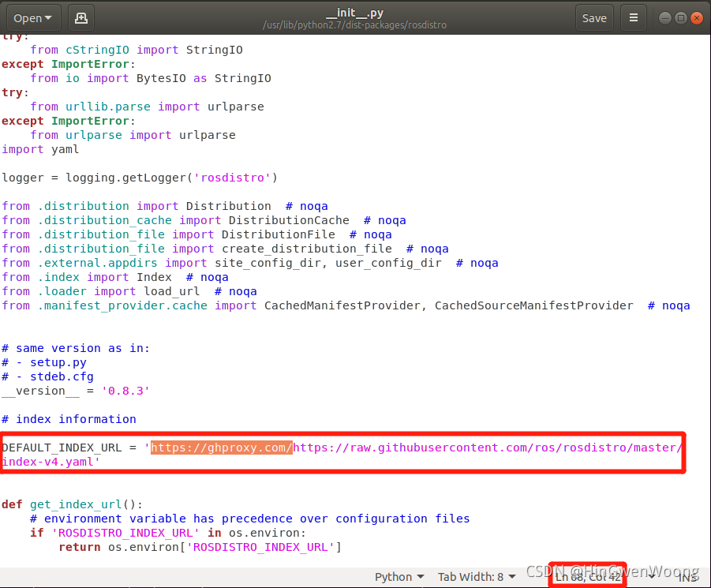711x588 pixels.
Task: Click the '# same version as in:' comment
Action: [x=76, y=348]
